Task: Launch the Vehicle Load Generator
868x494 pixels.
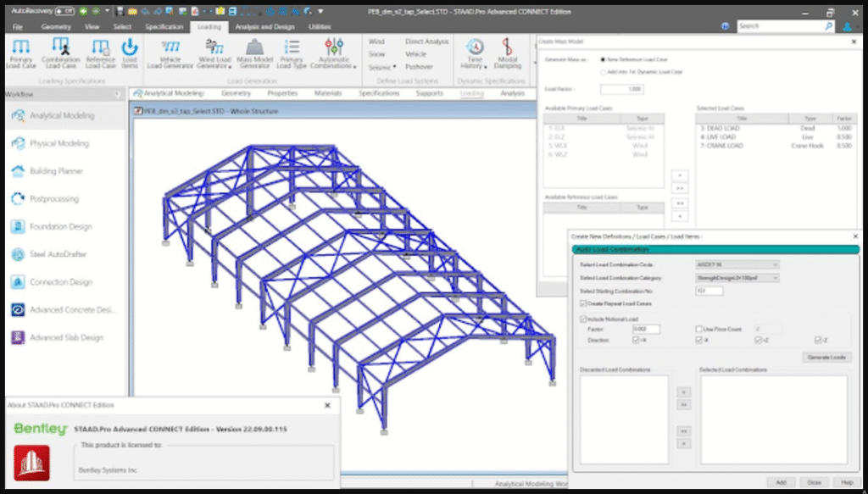Action: [x=170, y=47]
